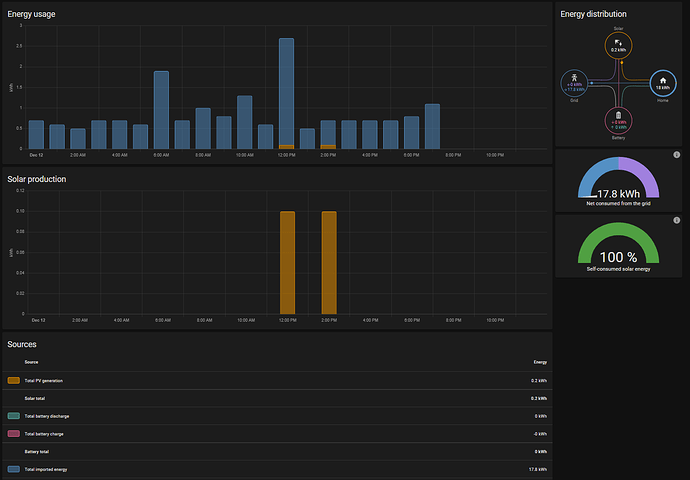Image resolution: width=690 pixels, height=480 pixels.
Task: Click the pink Total battery charge swatch
Action: click(x=14, y=434)
